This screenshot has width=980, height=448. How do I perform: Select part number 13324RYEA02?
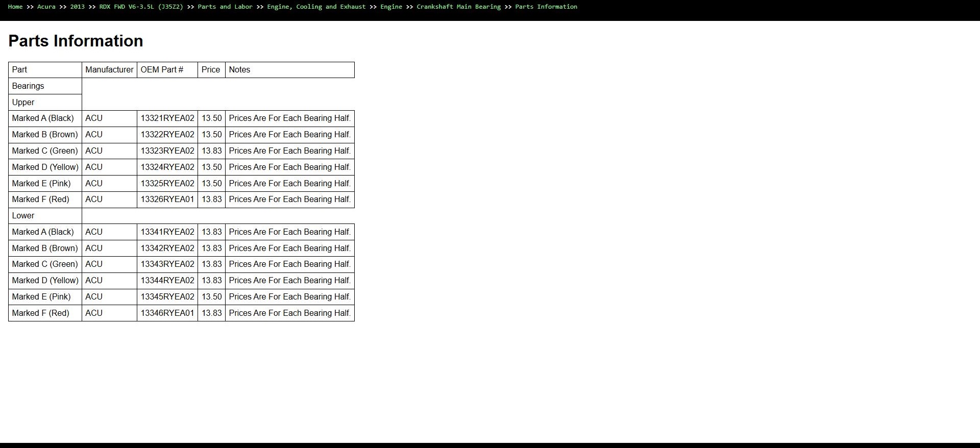coord(167,167)
